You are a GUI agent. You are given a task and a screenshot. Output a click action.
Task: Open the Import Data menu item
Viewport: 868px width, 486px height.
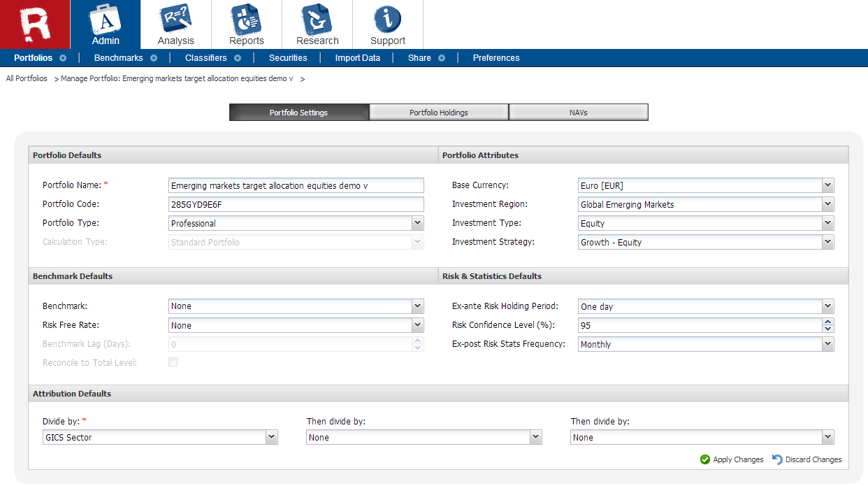[x=357, y=58]
